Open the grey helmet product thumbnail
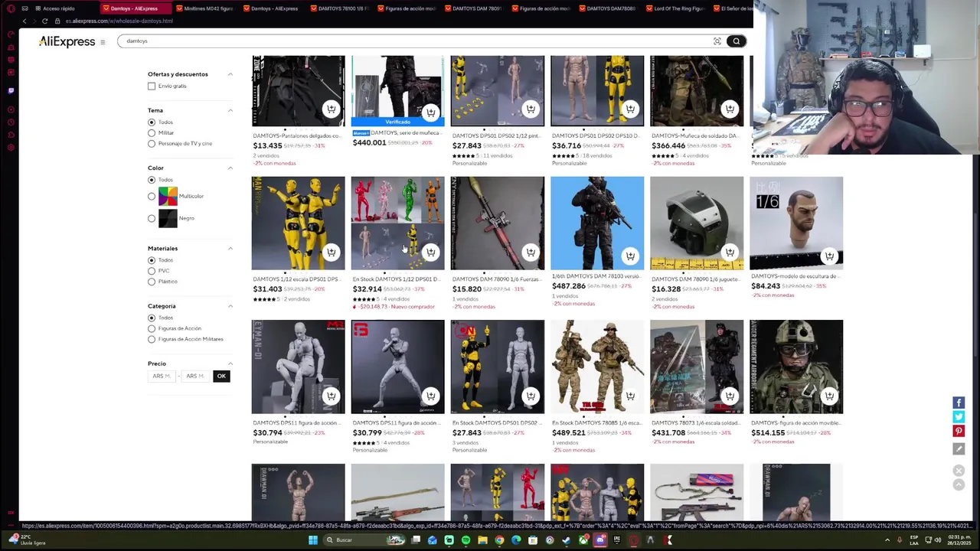The image size is (980, 551). (697, 223)
